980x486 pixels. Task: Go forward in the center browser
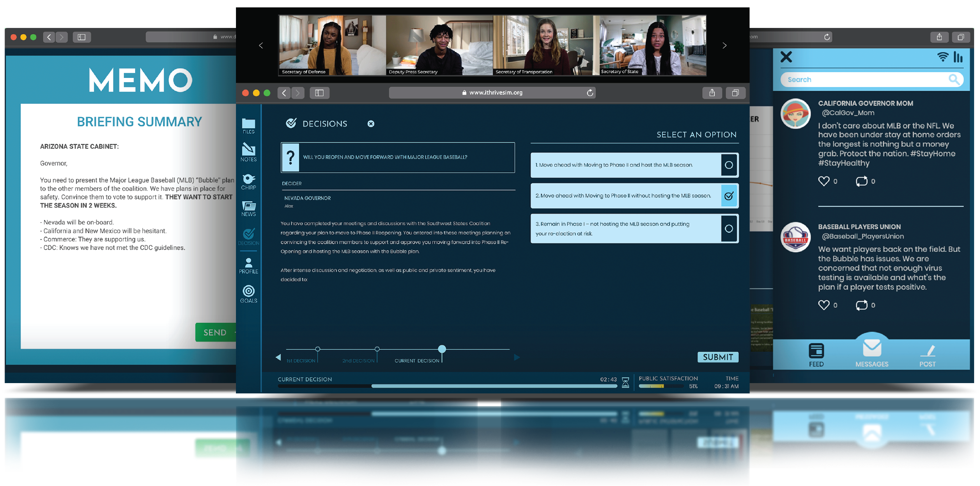298,93
